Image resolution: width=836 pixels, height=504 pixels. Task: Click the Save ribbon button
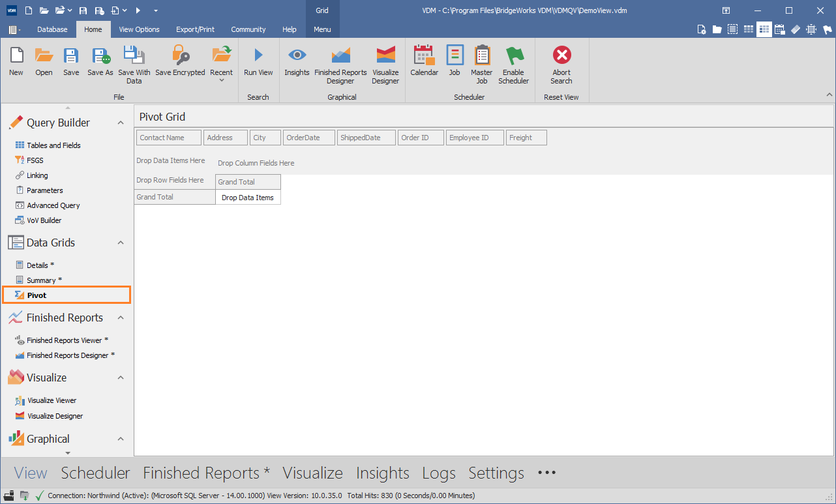click(x=71, y=61)
